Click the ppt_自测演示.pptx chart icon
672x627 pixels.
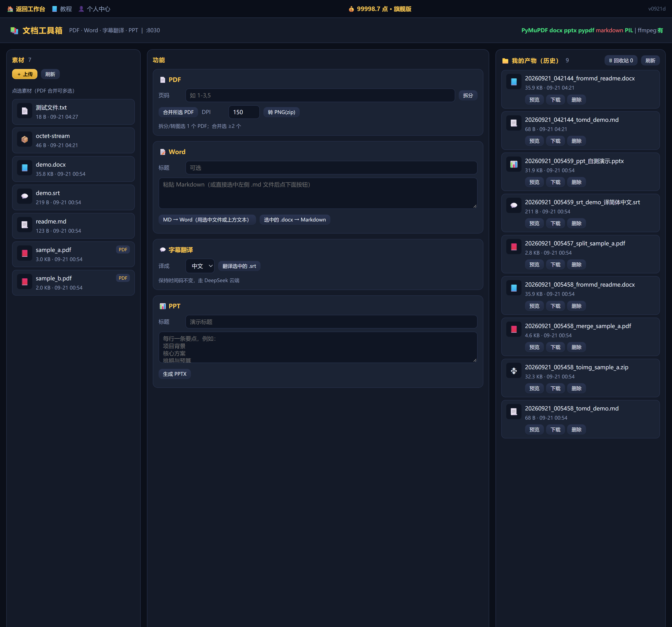click(513, 164)
